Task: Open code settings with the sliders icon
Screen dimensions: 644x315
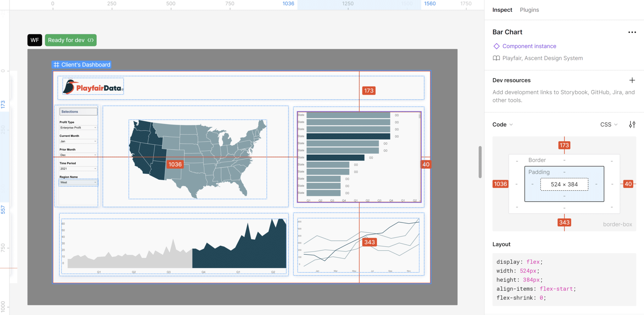Action: click(632, 124)
